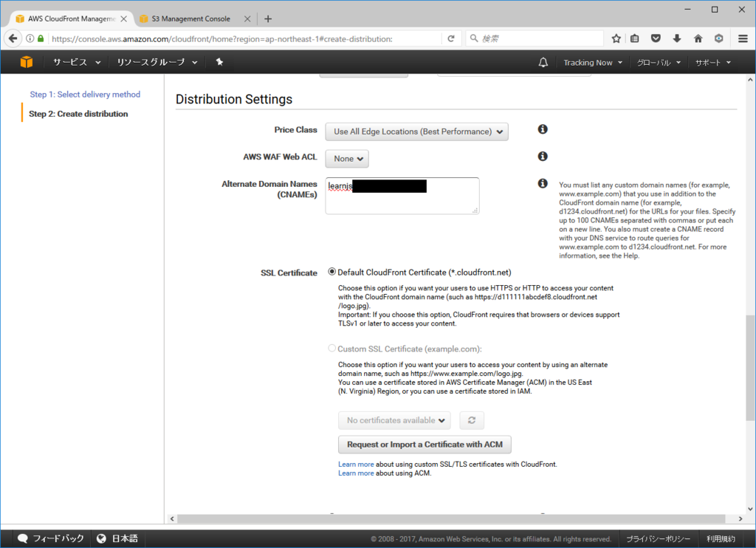Click the Price Class info icon

coord(543,129)
